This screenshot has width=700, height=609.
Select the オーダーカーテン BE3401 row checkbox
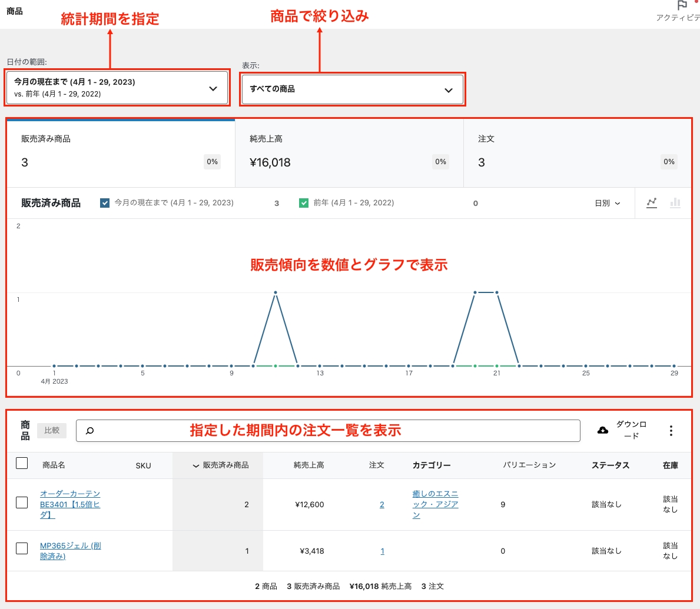[22, 502]
